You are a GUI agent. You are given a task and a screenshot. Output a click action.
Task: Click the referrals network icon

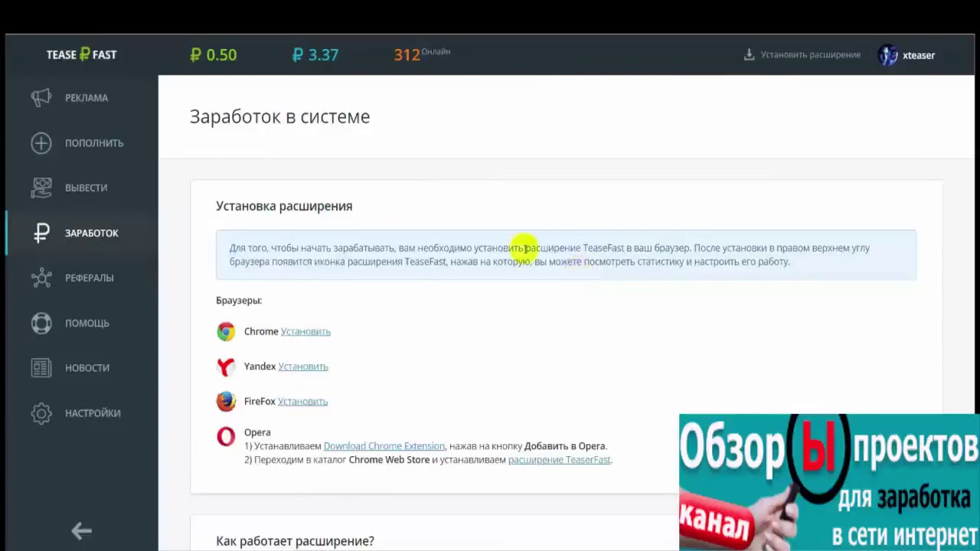click(41, 278)
